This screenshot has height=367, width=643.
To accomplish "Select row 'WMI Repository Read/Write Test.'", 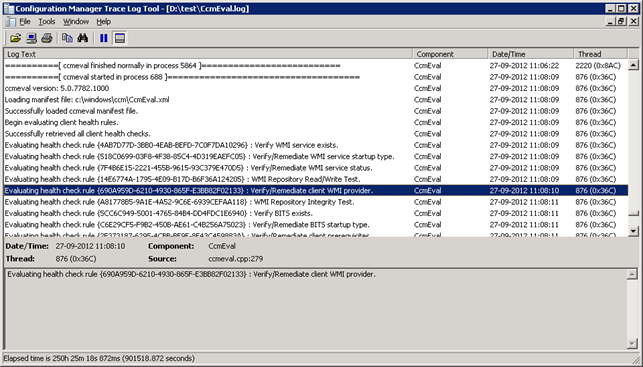I will (316, 179).
